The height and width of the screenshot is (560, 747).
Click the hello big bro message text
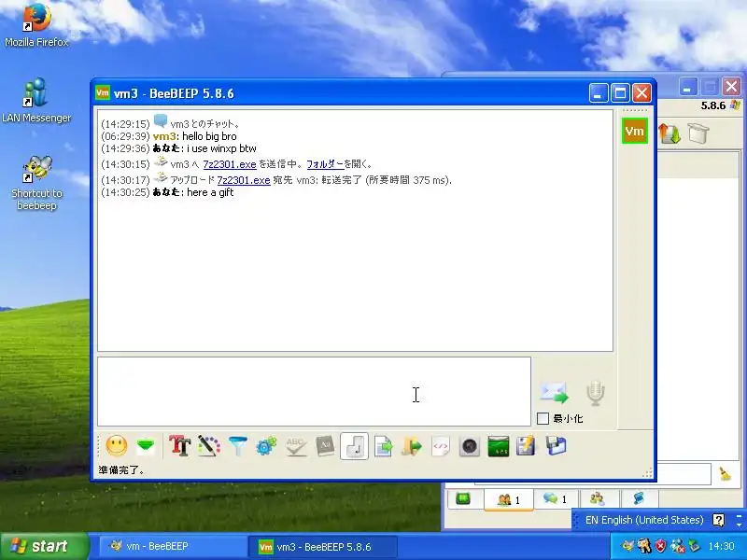[209, 136]
